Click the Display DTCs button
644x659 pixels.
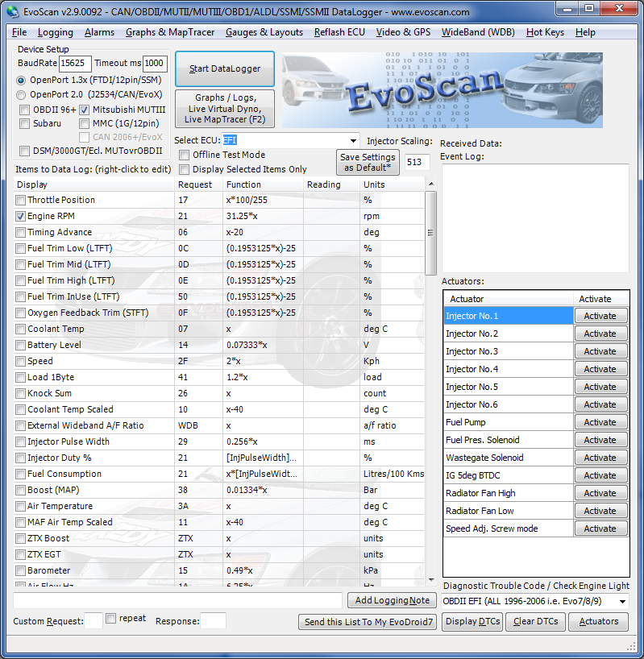point(472,621)
